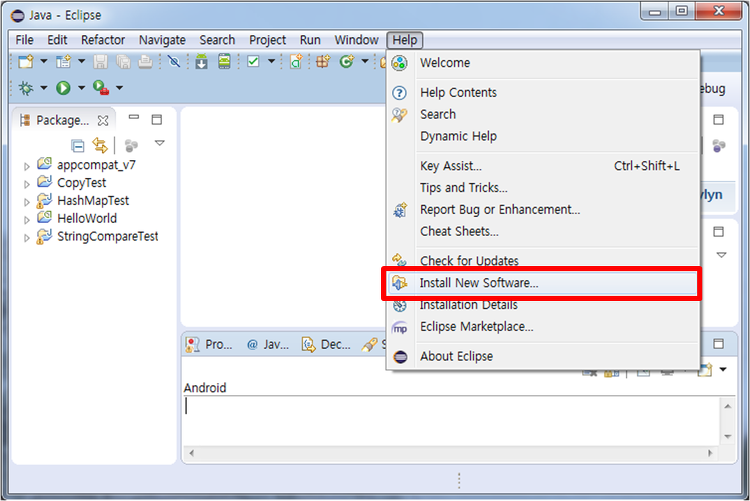This screenshot has height=501, width=750.
Task: Open the Refactor menu
Action: (x=103, y=40)
